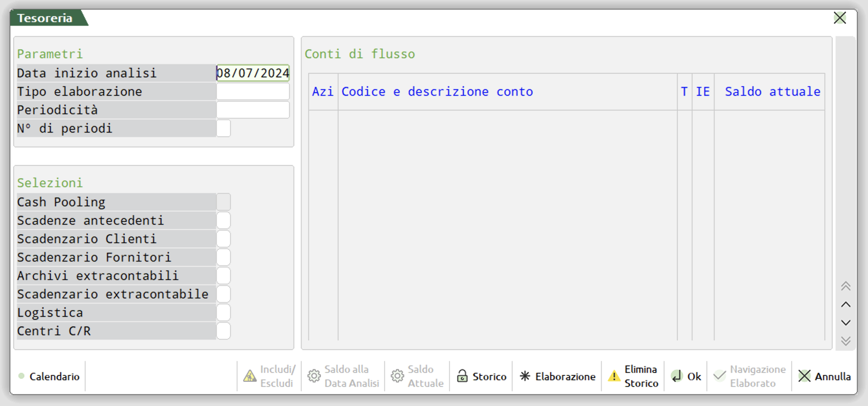Click the Saldo Attuale gear icon
This screenshot has height=406, width=868.
(397, 376)
